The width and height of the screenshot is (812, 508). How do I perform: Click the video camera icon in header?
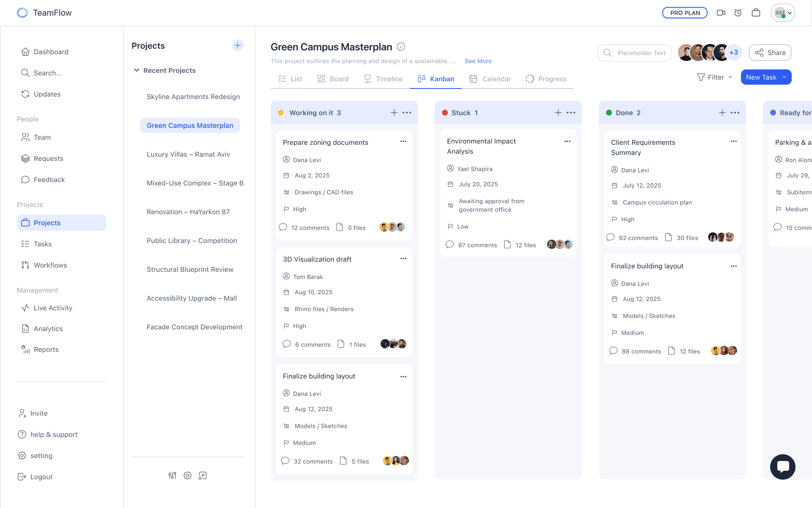[721, 13]
